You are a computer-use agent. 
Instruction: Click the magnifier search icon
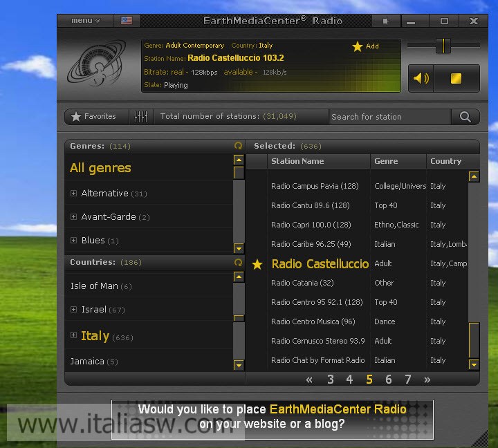coord(465,117)
